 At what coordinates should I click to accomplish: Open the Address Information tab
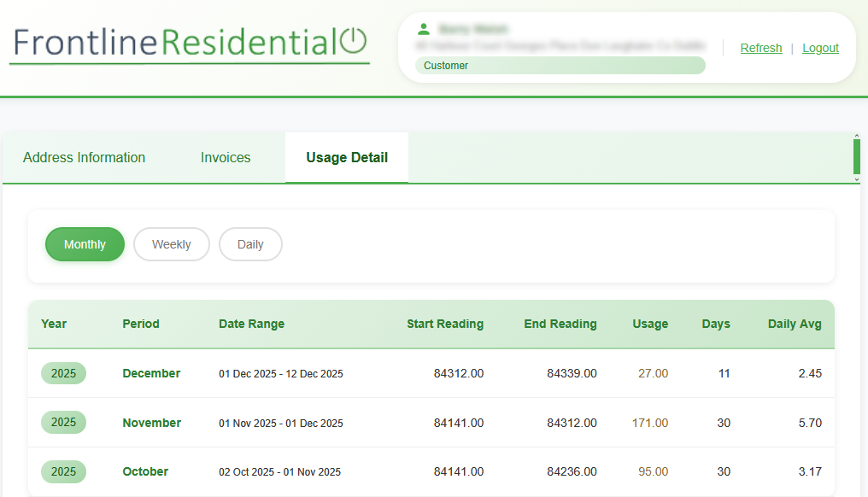83,157
